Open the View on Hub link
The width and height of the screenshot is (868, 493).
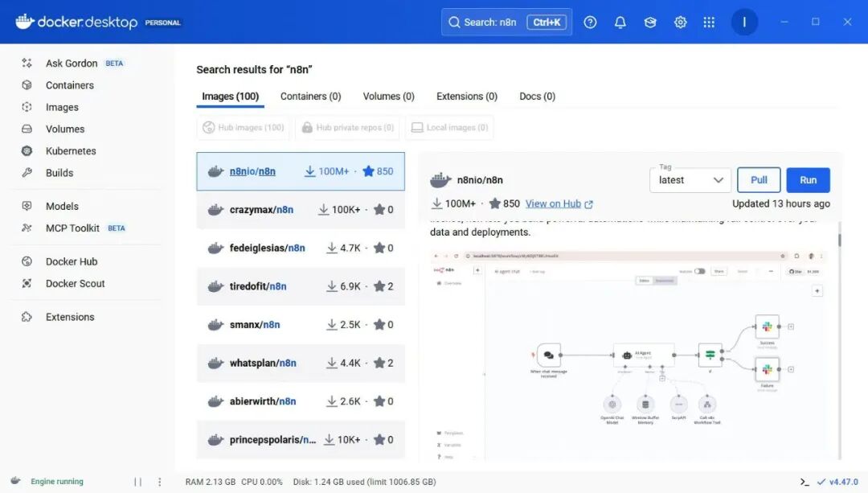click(x=559, y=204)
